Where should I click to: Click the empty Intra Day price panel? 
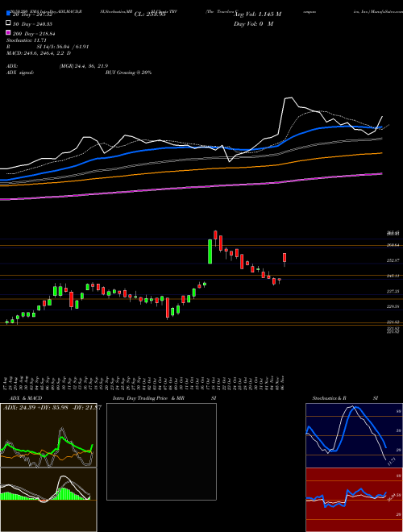click(x=161, y=451)
